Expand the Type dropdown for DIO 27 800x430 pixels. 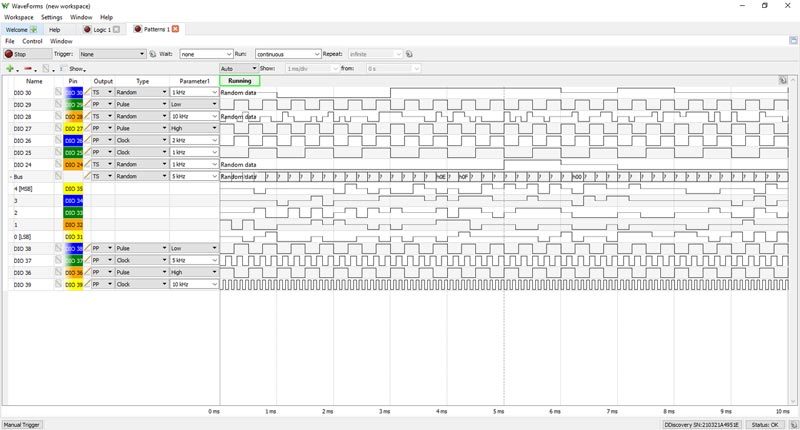tap(164, 128)
